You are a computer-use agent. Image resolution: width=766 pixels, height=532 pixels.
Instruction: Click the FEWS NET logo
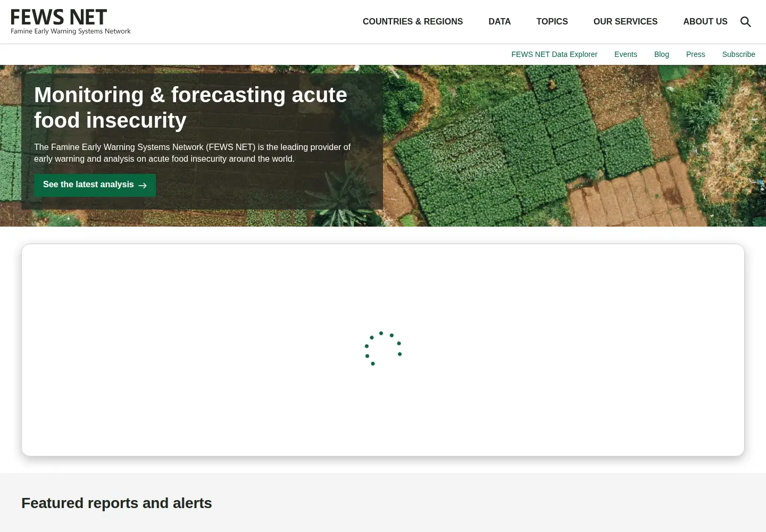pyautogui.click(x=71, y=22)
